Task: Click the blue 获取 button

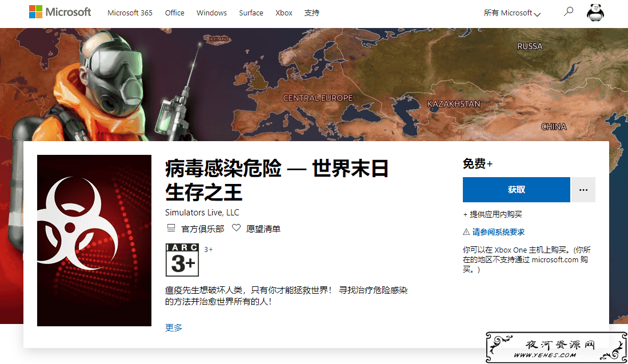Action: (x=516, y=189)
